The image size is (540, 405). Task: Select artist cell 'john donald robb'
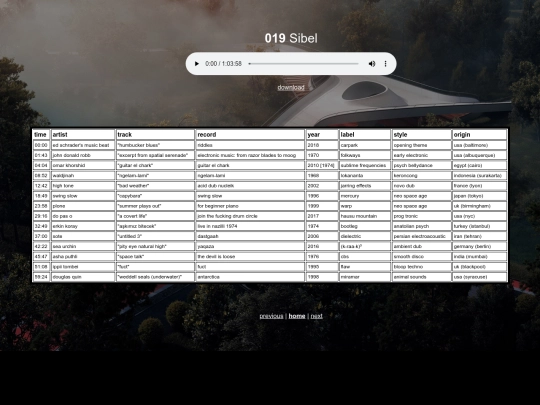click(83, 155)
